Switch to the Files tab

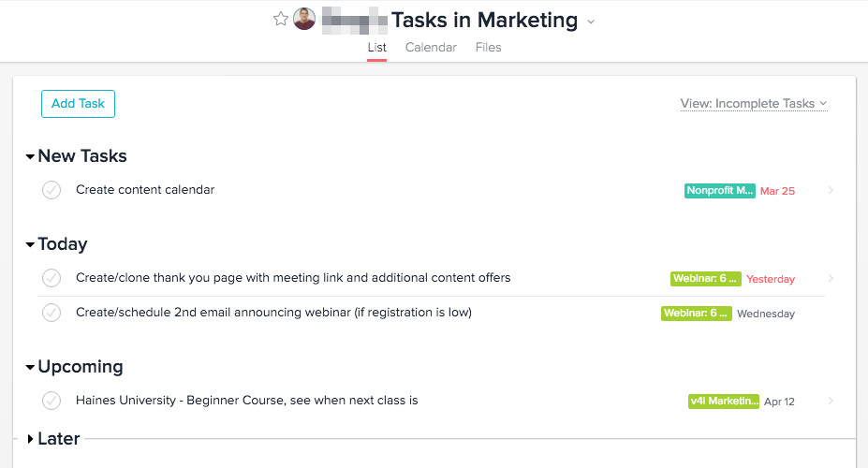(x=488, y=48)
